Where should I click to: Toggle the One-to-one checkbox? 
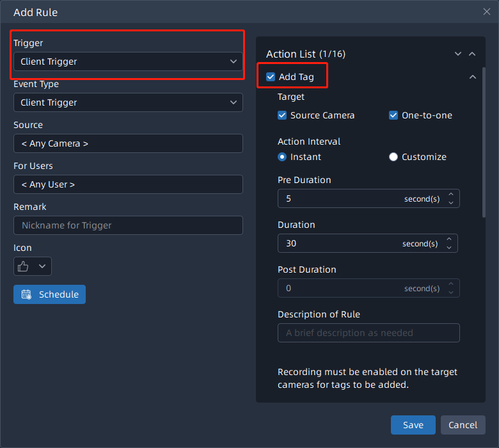coord(393,115)
